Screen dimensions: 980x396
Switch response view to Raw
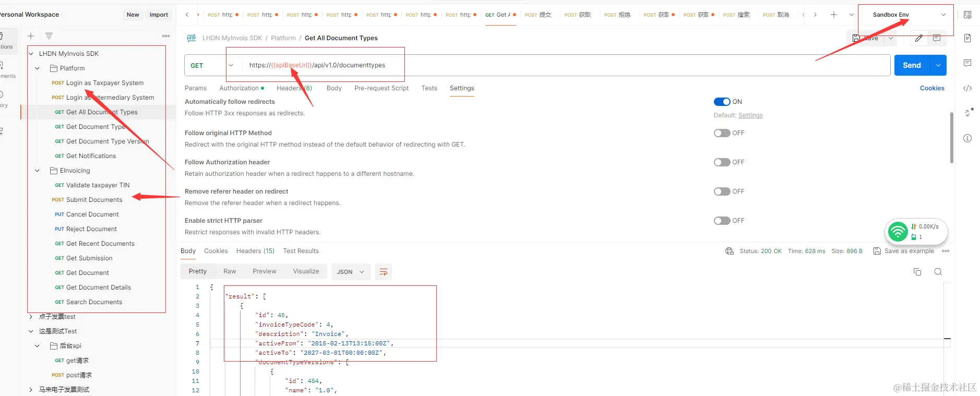coord(230,271)
